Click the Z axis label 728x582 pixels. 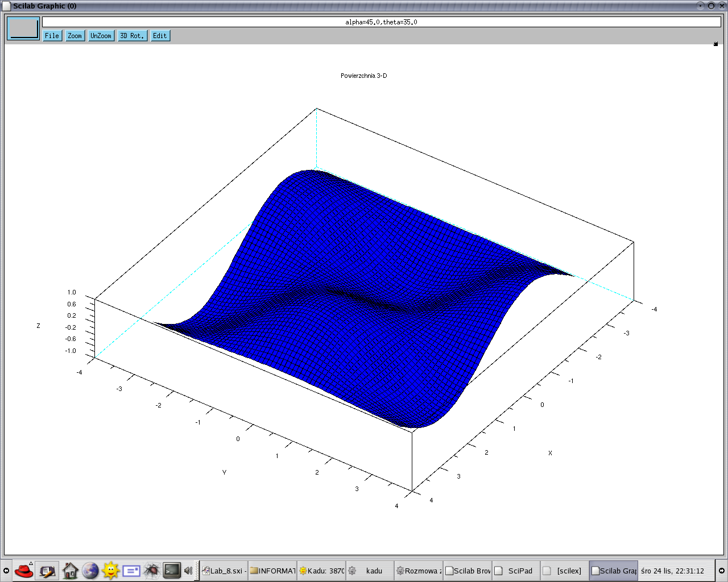tap(39, 326)
